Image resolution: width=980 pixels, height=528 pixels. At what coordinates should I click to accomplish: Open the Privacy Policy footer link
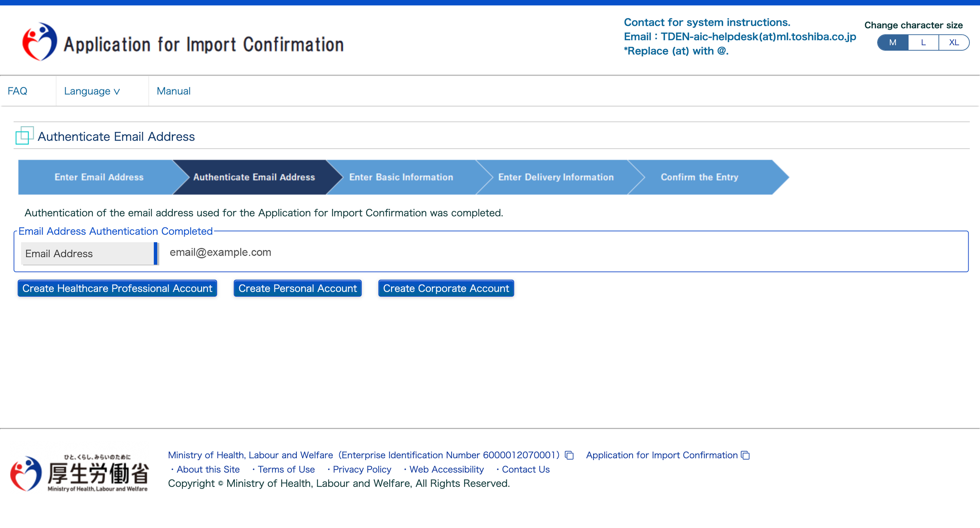pyautogui.click(x=361, y=469)
